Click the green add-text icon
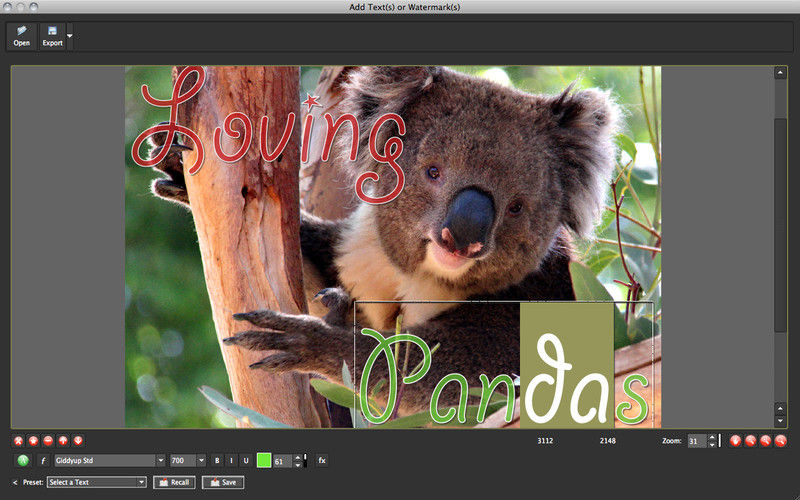 click(x=22, y=461)
